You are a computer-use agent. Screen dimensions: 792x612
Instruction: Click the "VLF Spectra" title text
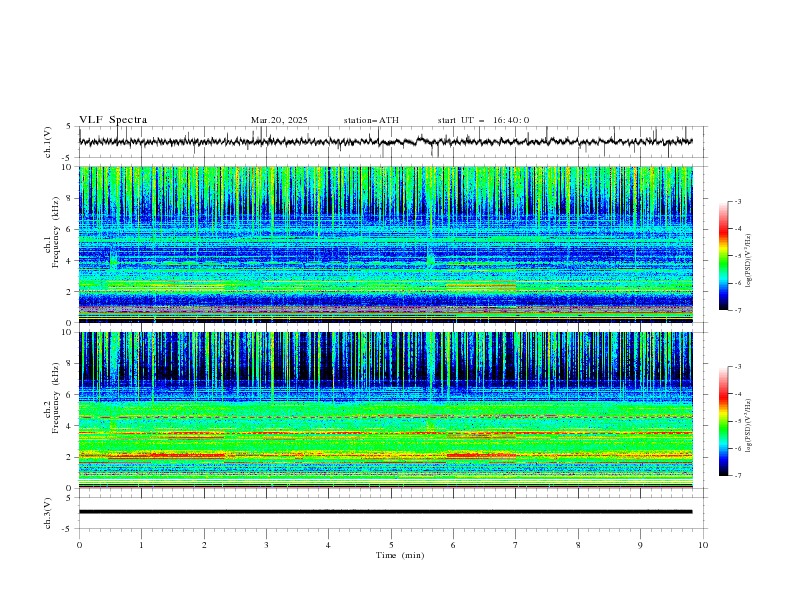113,120
